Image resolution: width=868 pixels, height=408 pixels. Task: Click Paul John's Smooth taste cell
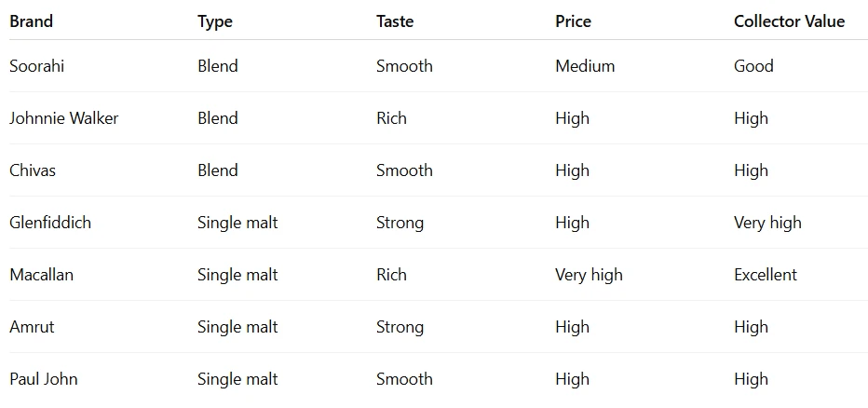(x=404, y=379)
